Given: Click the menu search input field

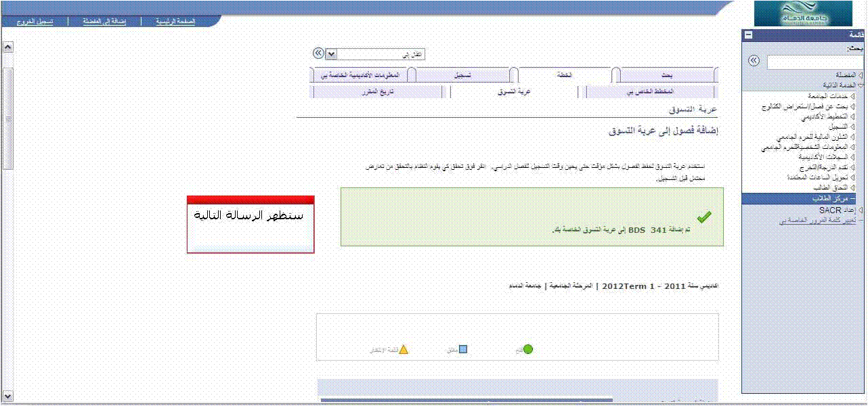Looking at the screenshot, I should (814, 62).
